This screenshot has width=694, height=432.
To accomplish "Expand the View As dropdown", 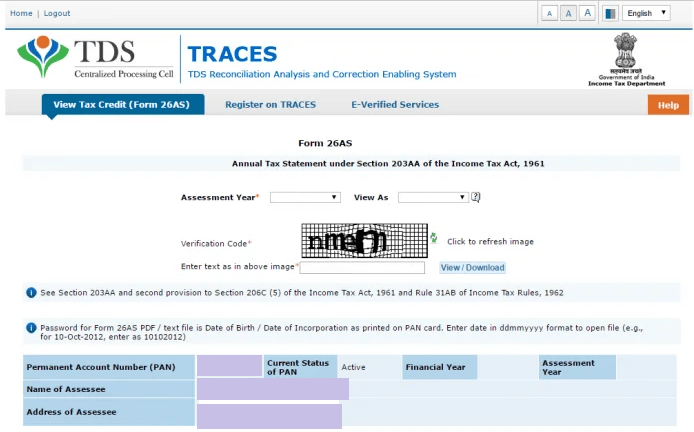I will point(432,198).
